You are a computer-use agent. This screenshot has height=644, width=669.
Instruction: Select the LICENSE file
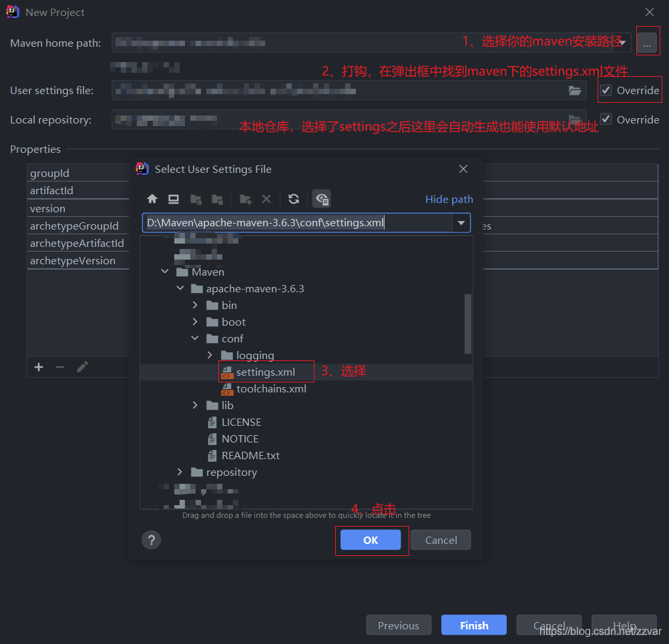[241, 422]
